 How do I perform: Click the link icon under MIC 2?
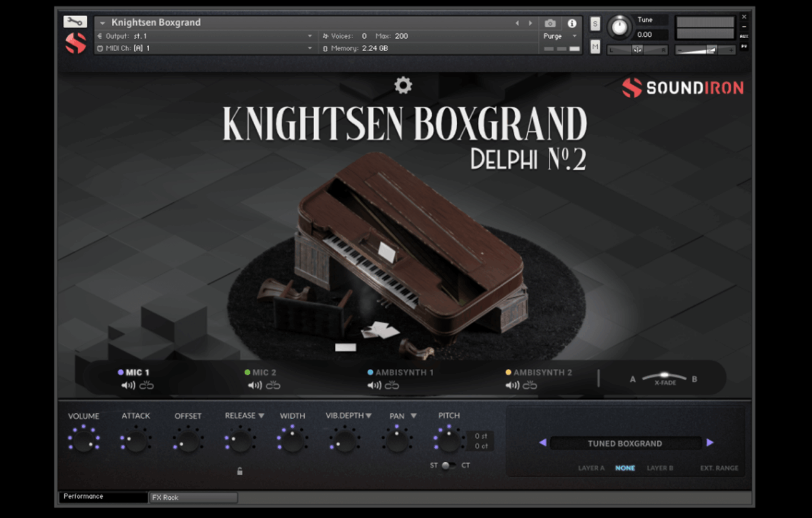pyautogui.click(x=273, y=385)
